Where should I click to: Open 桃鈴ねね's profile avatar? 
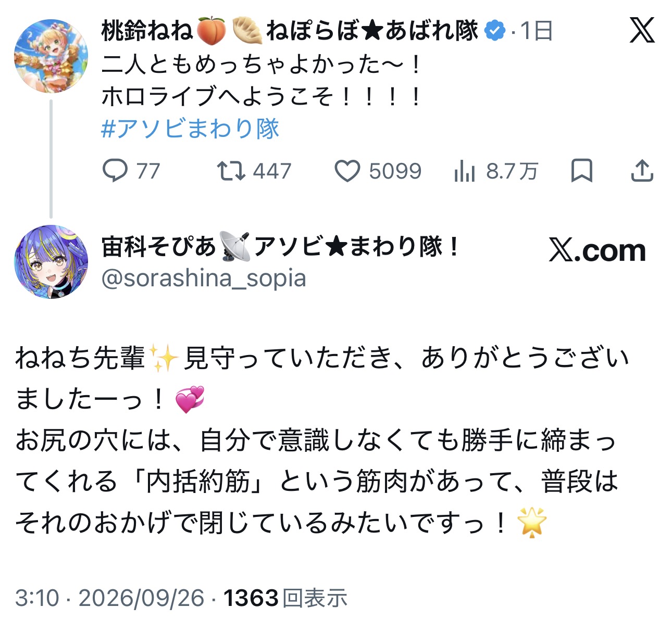(x=51, y=56)
